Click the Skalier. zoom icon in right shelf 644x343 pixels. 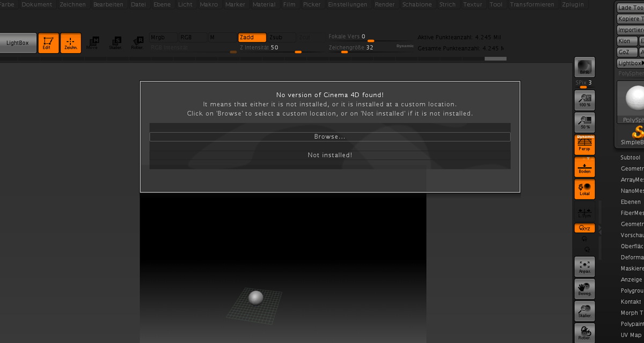(x=584, y=312)
